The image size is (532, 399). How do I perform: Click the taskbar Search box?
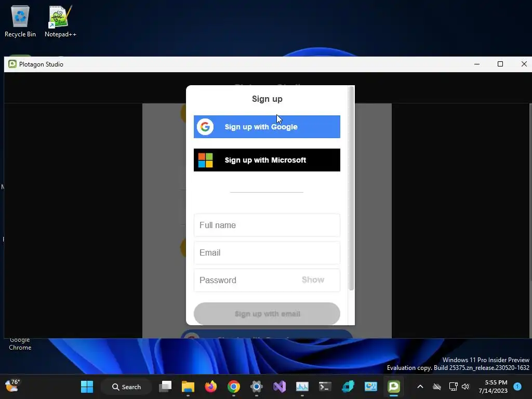click(126, 387)
